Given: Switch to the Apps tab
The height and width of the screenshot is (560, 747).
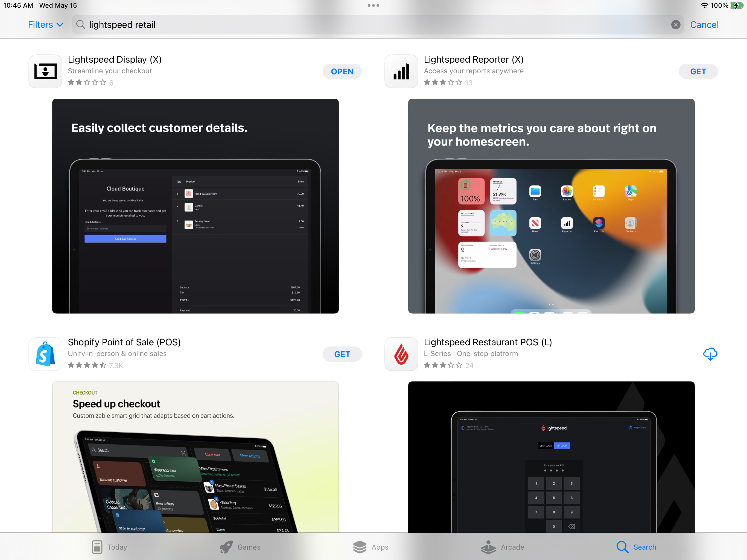Looking at the screenshot, I should [x=370, y=547].
